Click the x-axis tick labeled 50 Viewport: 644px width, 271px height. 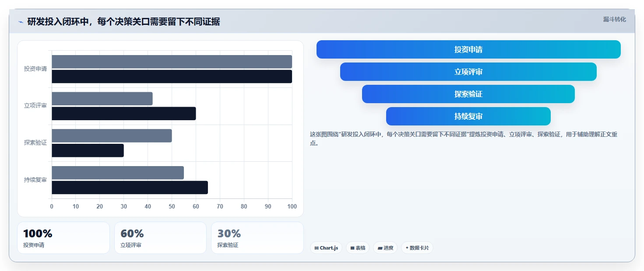[x=172, y=206]
